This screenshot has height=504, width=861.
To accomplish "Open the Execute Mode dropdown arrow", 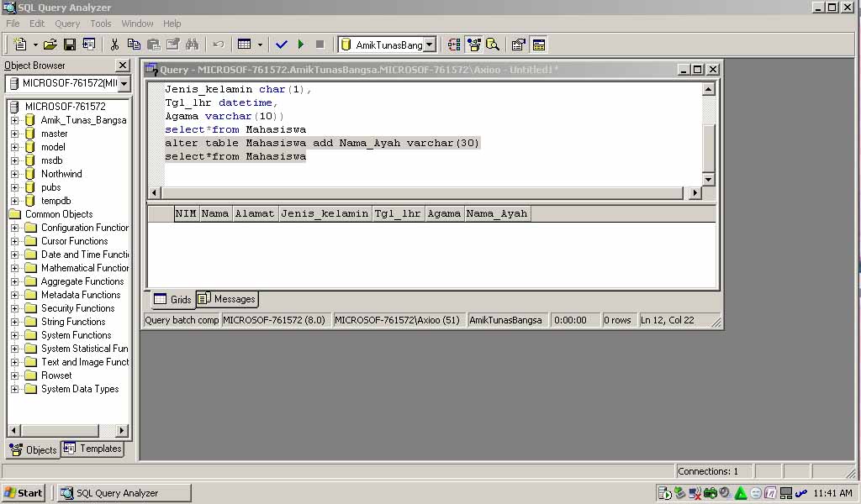I will coord(260,45).
